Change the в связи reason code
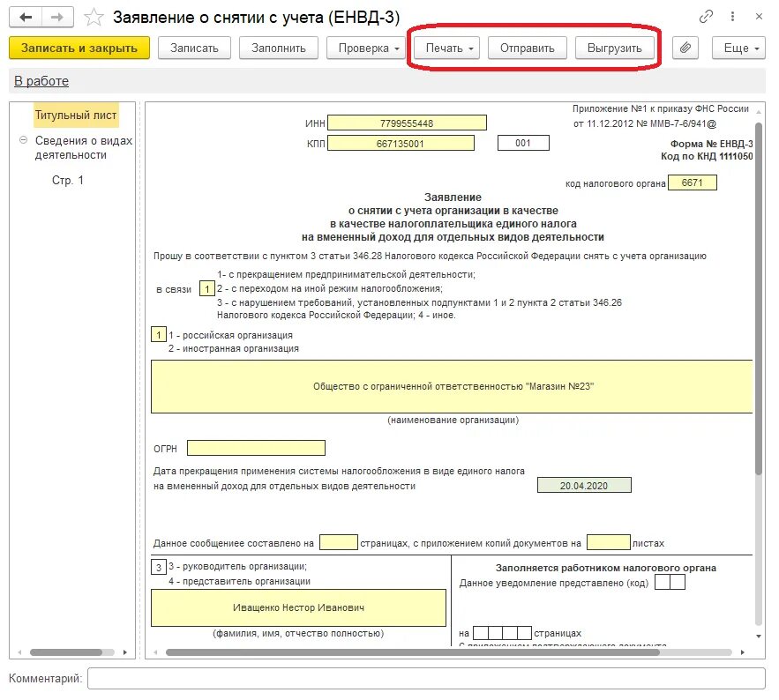The image size is (779, 700). (x=207, y=288)
